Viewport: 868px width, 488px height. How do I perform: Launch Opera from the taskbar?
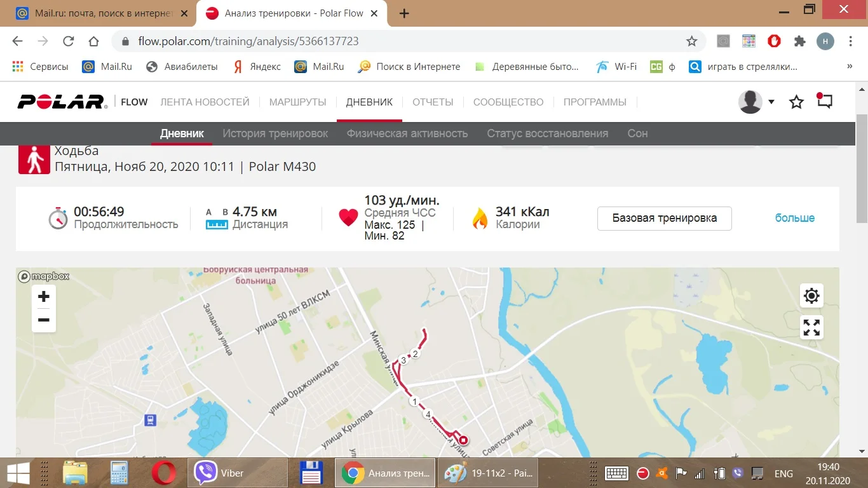(163, 473)
